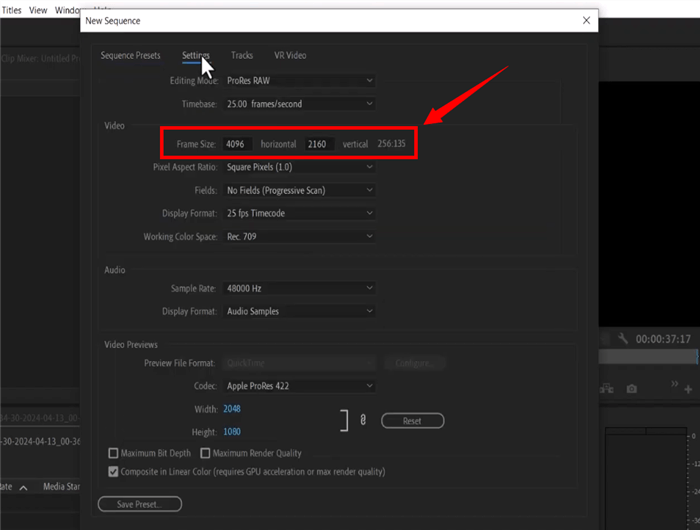Click the Reset button
The width and height of the screenshot is (700, 530).
click(x=412, y=421)
